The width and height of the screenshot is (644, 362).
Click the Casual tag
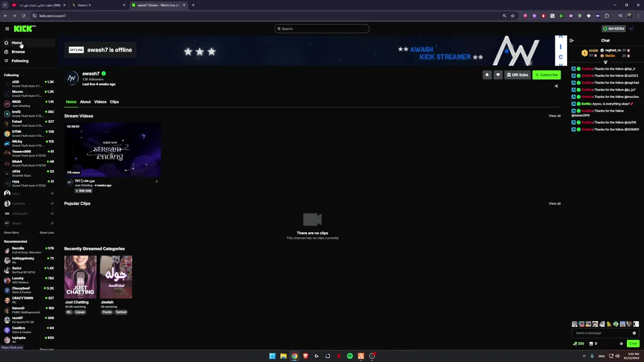click(80, 312)
